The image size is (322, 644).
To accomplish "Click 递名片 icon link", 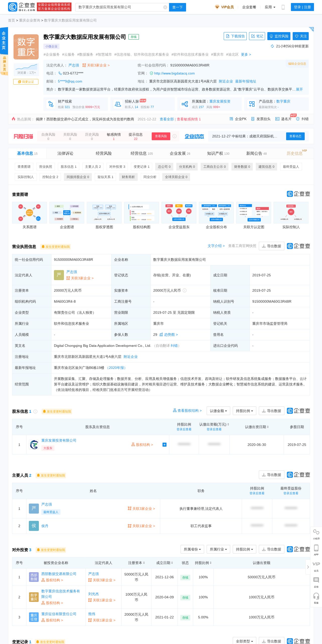I will click(283, 119).
